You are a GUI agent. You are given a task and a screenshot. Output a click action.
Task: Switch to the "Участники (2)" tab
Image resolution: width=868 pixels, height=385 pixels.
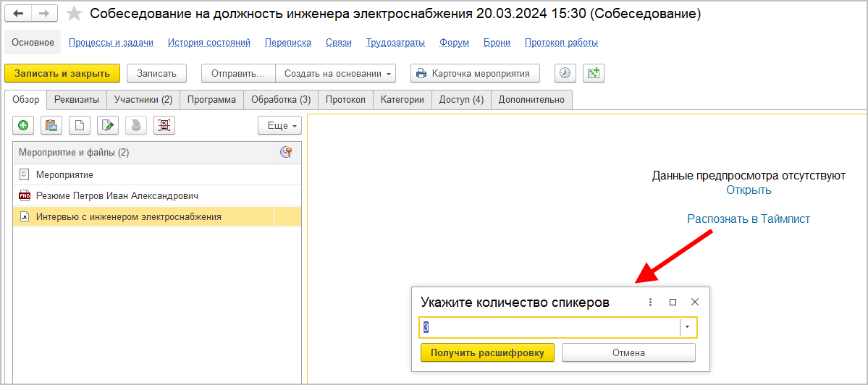143,100
